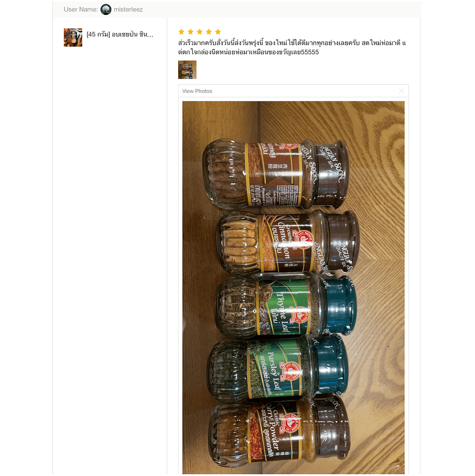Click the second rating star

tap(191, 32)
